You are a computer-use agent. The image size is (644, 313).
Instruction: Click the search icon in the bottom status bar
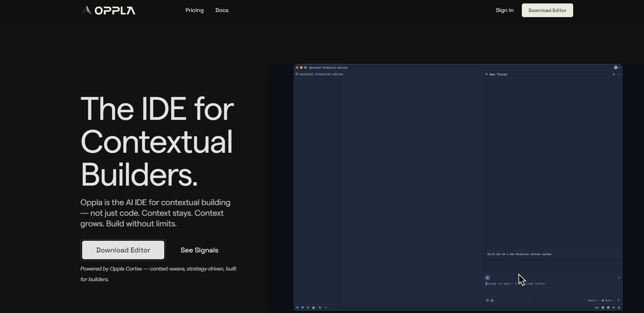click(320, 308)
